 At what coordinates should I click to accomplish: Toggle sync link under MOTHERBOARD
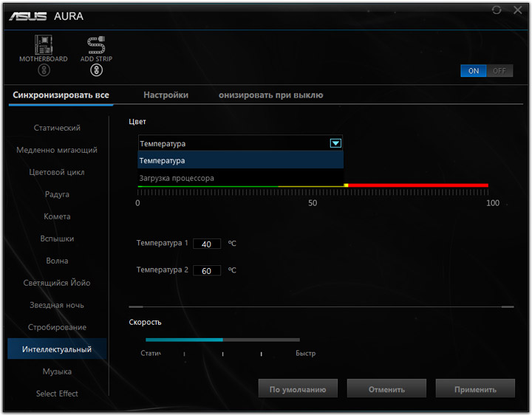44,70
